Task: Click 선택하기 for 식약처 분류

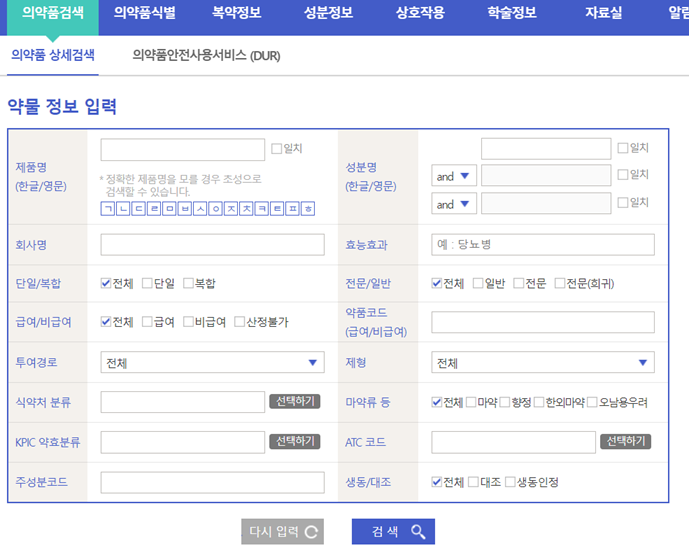Action: (295, 401)
